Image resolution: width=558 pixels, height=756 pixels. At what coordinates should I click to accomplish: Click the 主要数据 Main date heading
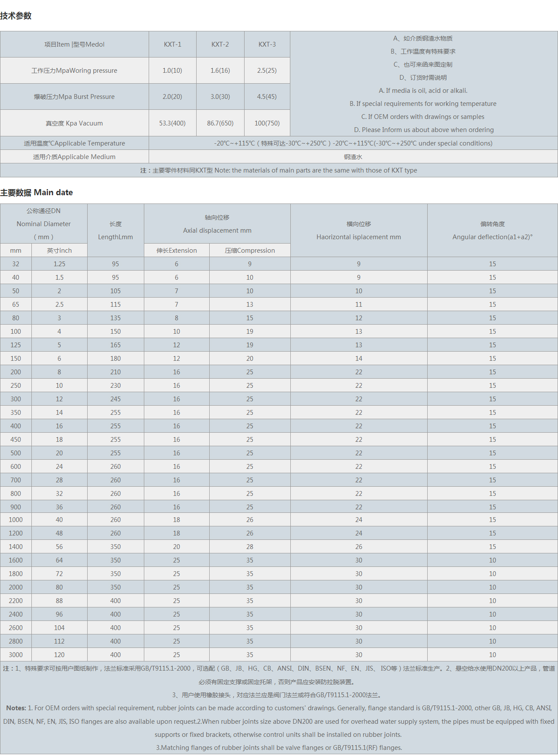(x=37, y=193)
